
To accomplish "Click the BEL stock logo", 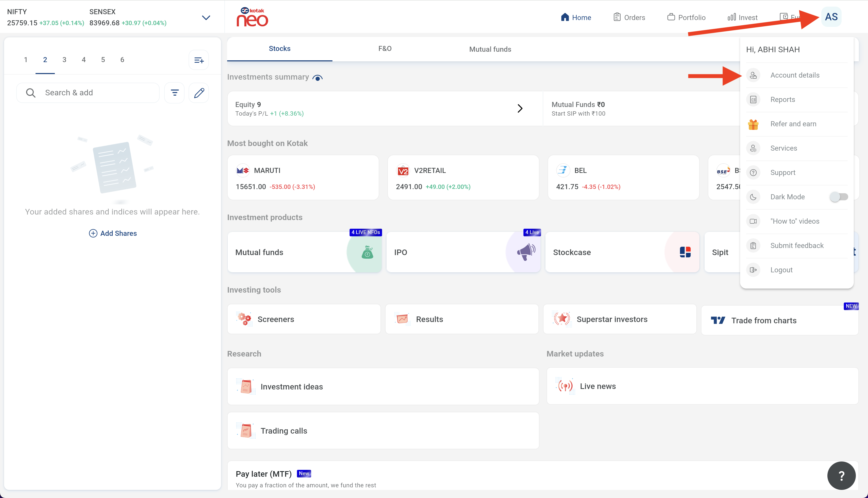I will click(563, 170).
